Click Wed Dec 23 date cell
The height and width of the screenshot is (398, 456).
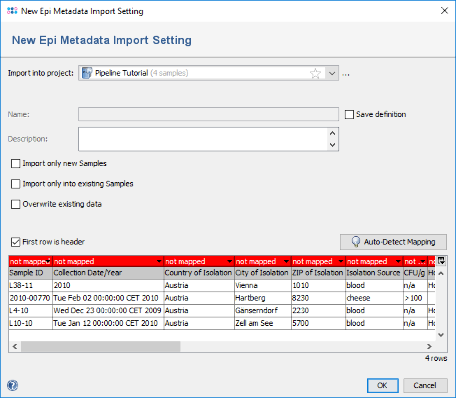coord(108,311)
